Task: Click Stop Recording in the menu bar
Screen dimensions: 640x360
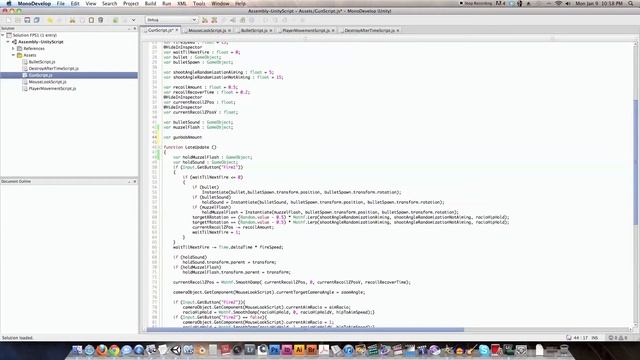Action: coord(476,3)
